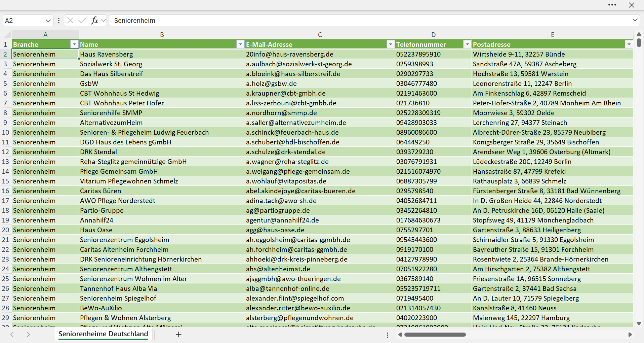Add a new sheet with plus icon
The width and height of the screenshot is (644, 343).
[178, 335]
